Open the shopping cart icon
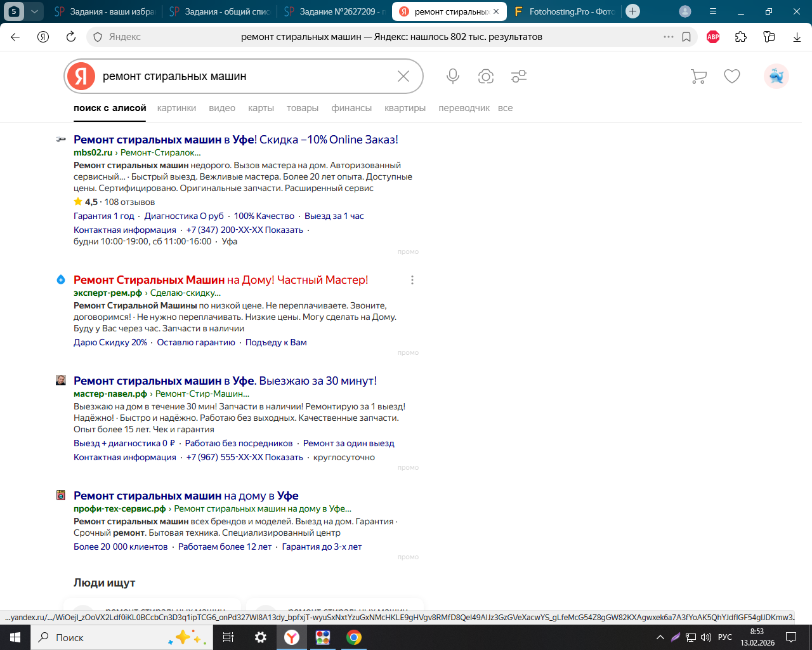Screen dimensions: 812x650 tap(698, 76)
